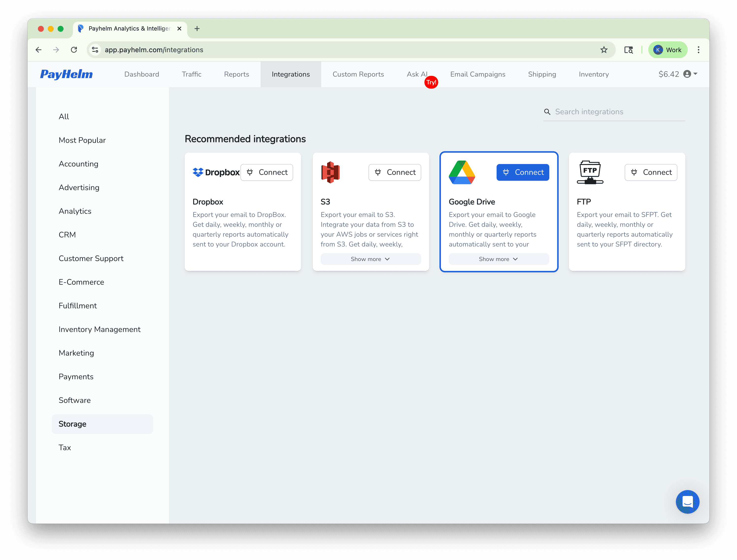This screenshot has width=737, height=560.
Task: Open the account dropdown next to $6.42
Action: point(688,74)
